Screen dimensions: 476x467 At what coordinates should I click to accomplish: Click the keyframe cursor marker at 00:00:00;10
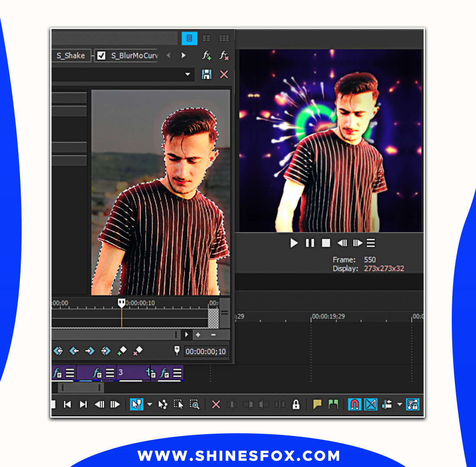(x=122, y=303)
